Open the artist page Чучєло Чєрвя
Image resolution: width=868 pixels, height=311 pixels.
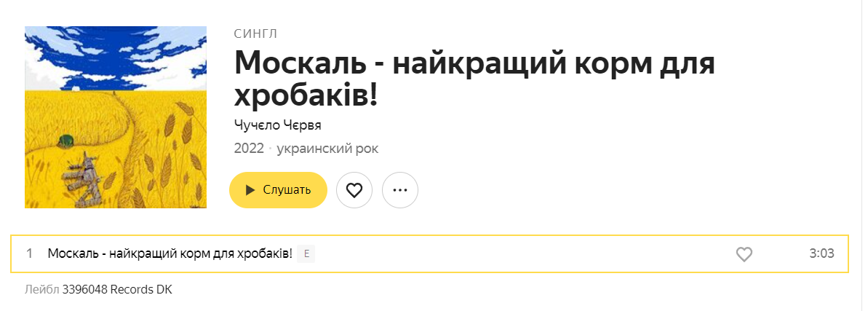278,125
